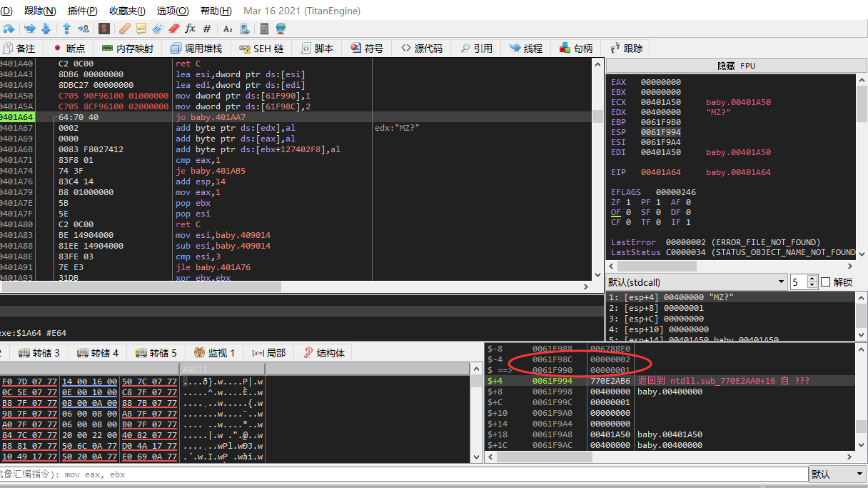Toggle the SF flag value
Image resolution: width=868 pixels, height=488 pixels.
pos(658,212)
